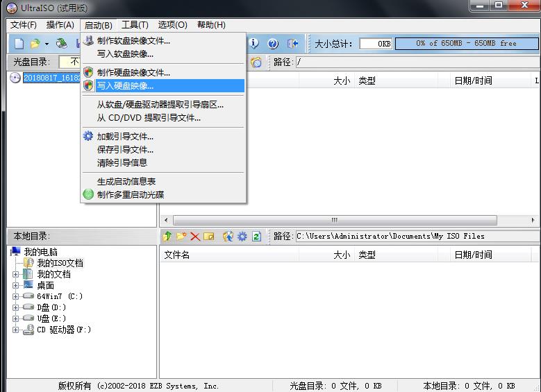
Task: Open the 光盘目录 bootable type combo box
Action: (x=69, y=62)
